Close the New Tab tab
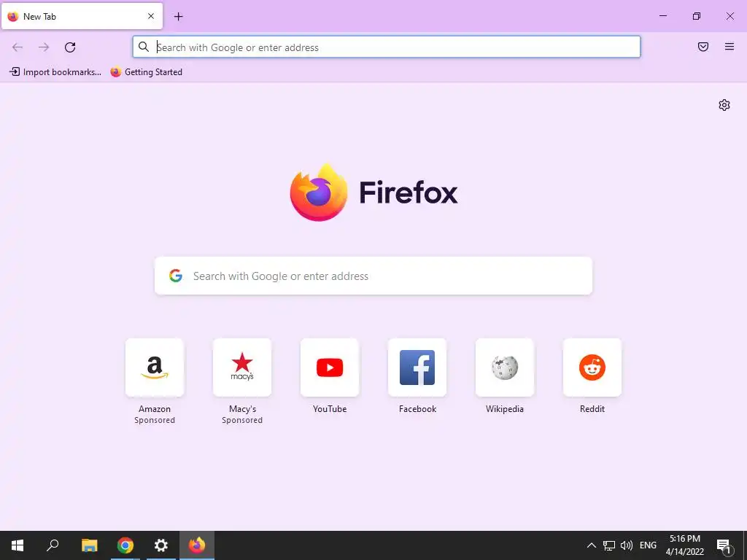The height and width of the screenshot is (560, 747). click(x=151, y=16)
